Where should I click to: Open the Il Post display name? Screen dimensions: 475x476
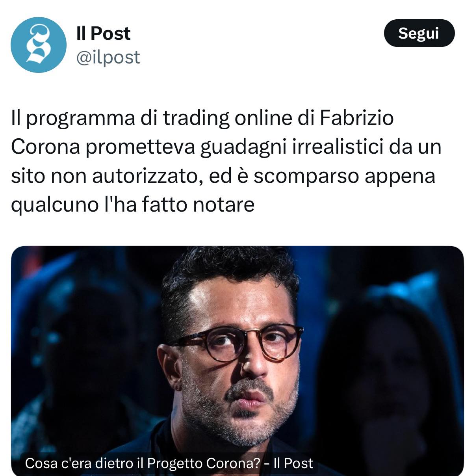click(x=103, y=33)
